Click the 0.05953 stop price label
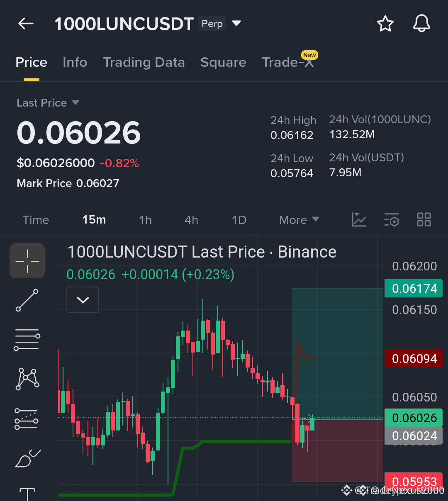The width and height of the screenshot is (448, 501). tap(414, 482)
